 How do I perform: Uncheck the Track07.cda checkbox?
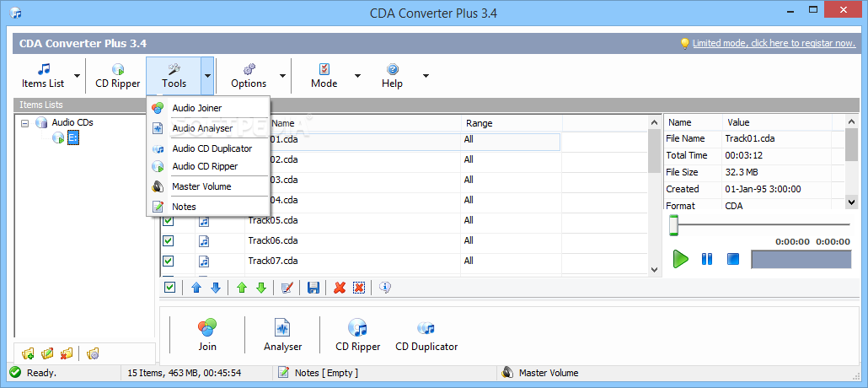pyautogui.click(x=169, y=261)
